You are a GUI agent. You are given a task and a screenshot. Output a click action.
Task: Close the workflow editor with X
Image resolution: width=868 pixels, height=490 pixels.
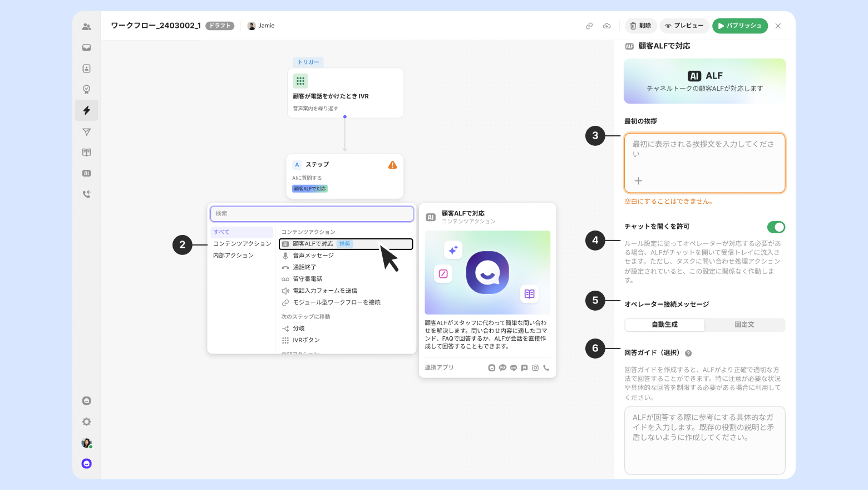(x=778, y=26)
